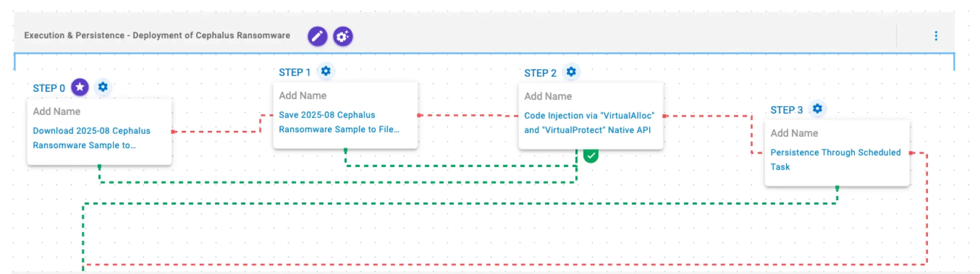Screen dimensions: 980x274
Task: Open STEP 2 gear settings
Action: point(571,72)
